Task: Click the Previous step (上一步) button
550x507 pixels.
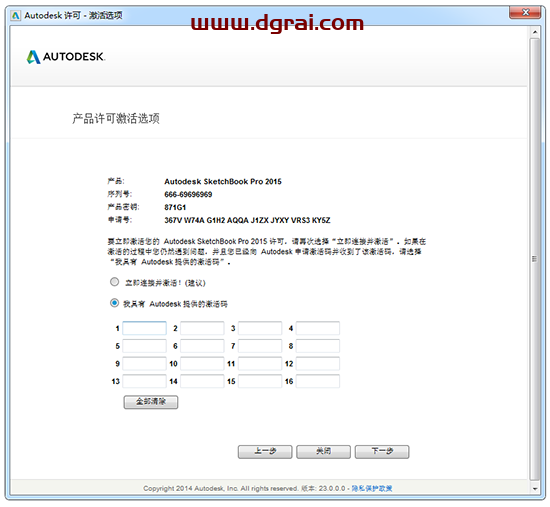Action: (265, 452)
